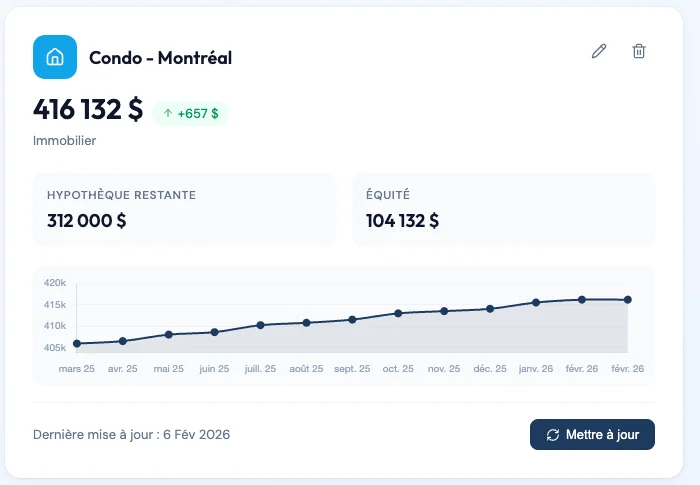Click the refresh arrows icon

[x=553, y=435]
